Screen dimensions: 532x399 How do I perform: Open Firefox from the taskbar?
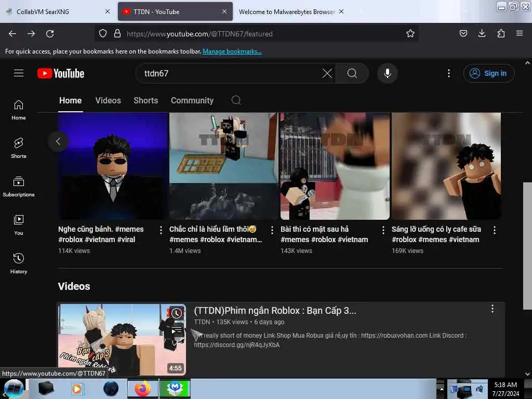point(143,389)
